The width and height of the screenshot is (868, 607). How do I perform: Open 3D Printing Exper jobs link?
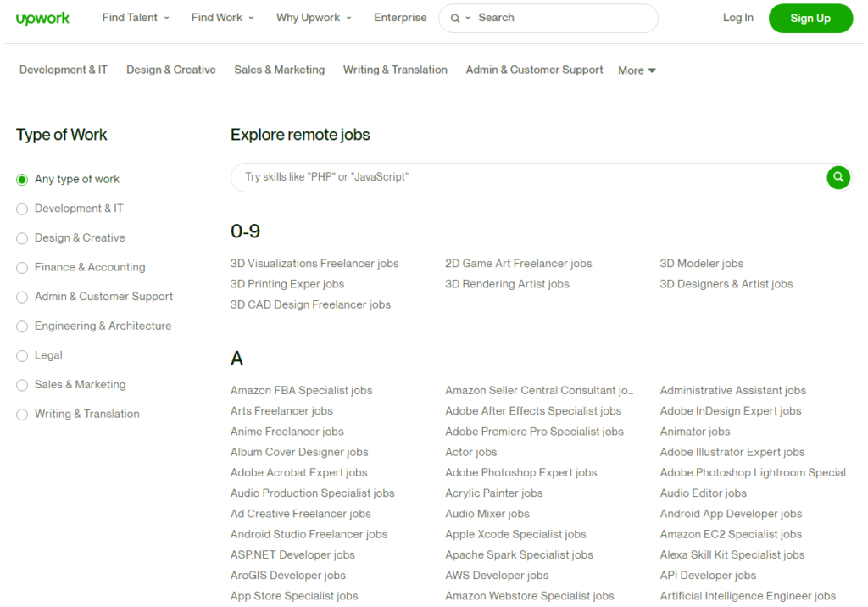coord(287,284)
